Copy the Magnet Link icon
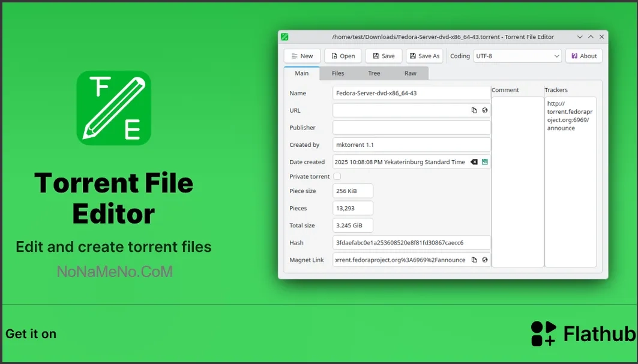Screen dimensions: 638x364 click(474, 260)
